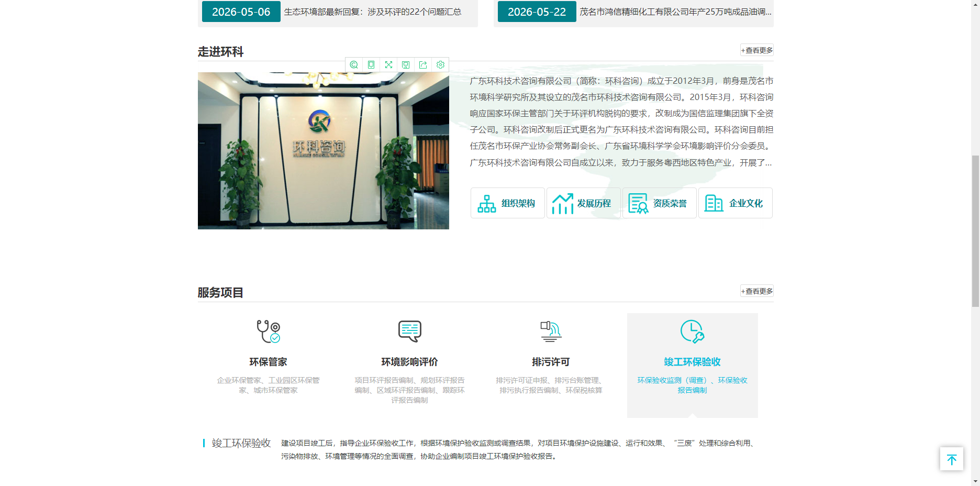Open 发展历程 page
980x486 pixels.
click(x=584, y=203)
